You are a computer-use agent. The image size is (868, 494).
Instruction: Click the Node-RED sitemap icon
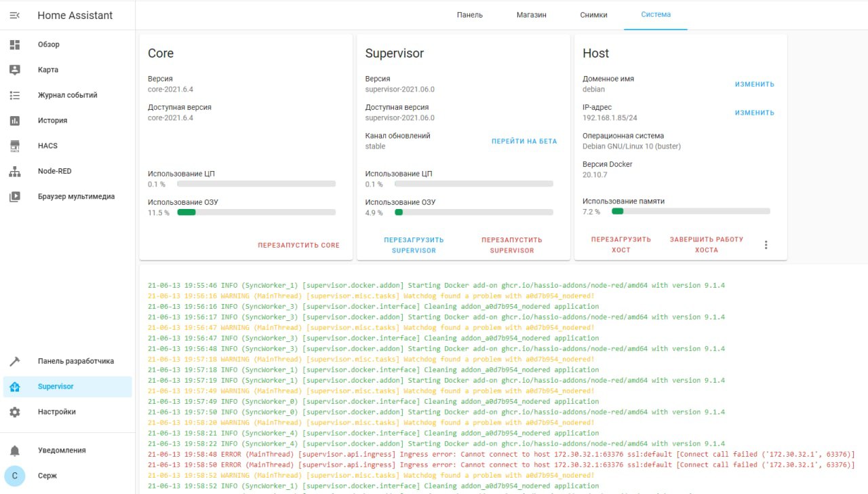click(15, 171)
